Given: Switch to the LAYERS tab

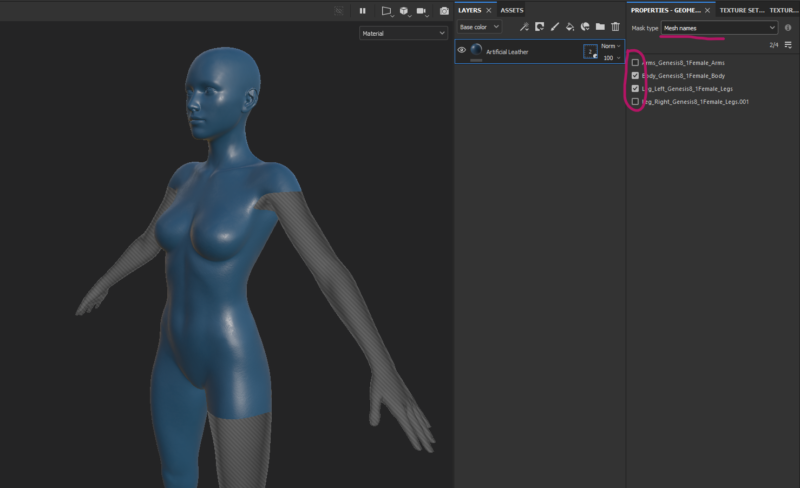Looking at the screenshot, I should click(x=469, y=10).
